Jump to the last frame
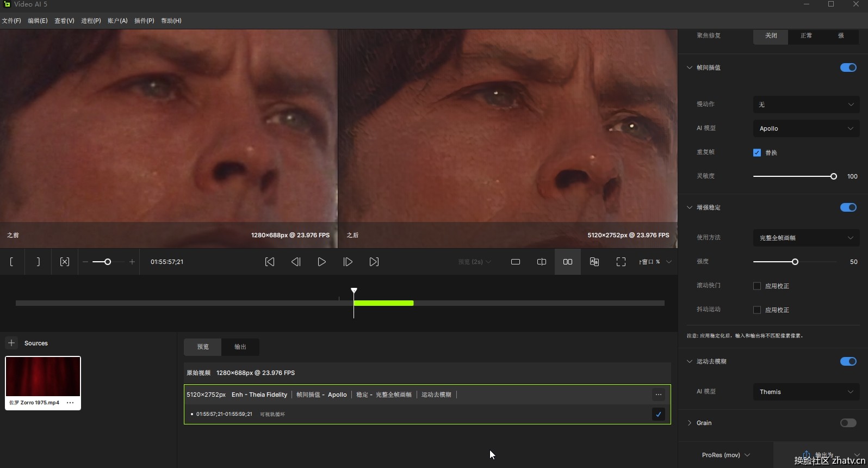This screenshot has height=468, width=868. click(x=374, y=262)
